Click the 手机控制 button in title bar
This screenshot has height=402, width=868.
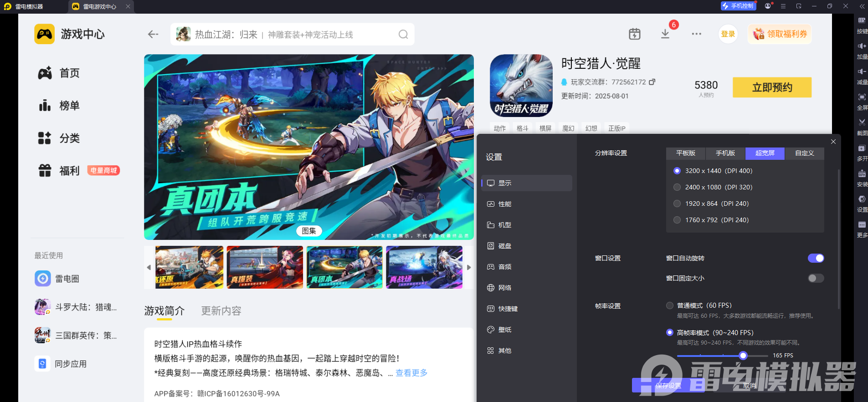(738, 6)
